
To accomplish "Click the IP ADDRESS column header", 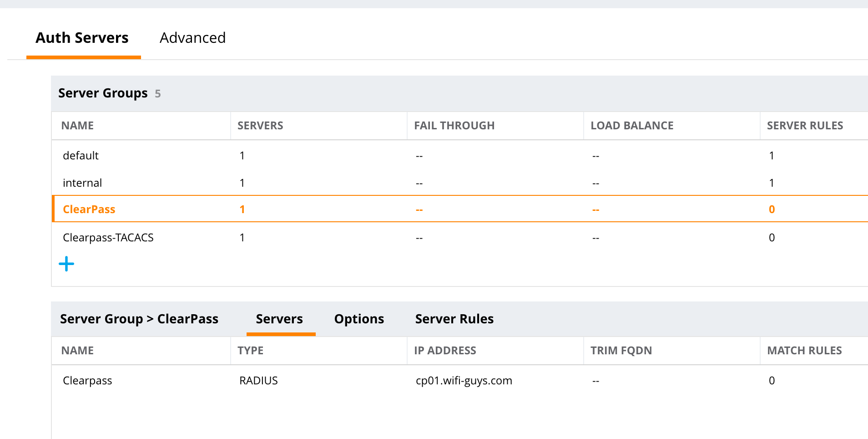I will (x=445, y=350).
